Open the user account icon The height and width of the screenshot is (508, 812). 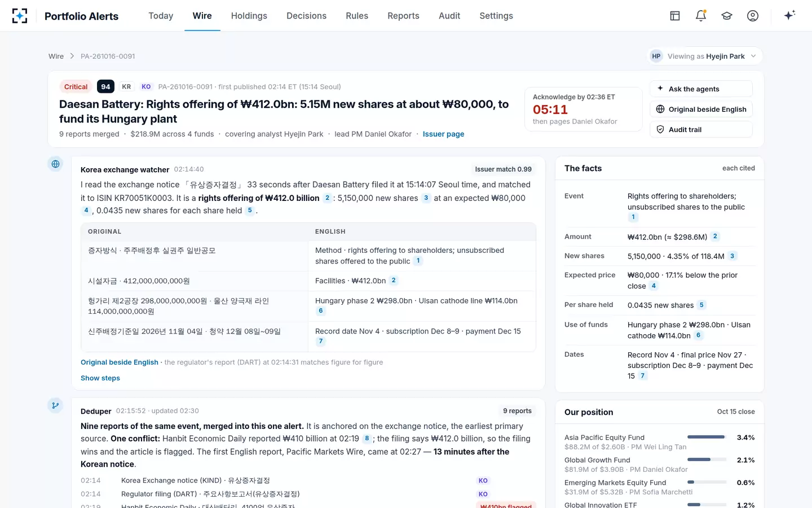tap(753, 16)
